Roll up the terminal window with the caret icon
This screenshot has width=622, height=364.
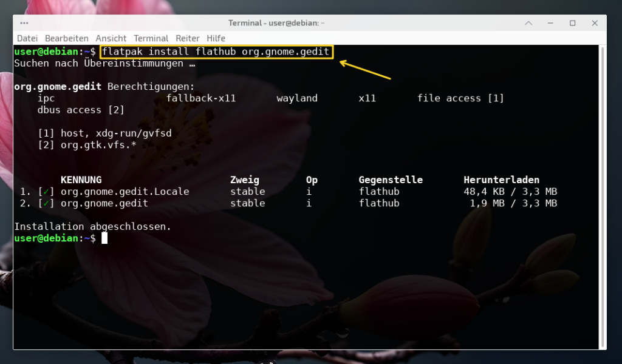click(x=528, y=23)
